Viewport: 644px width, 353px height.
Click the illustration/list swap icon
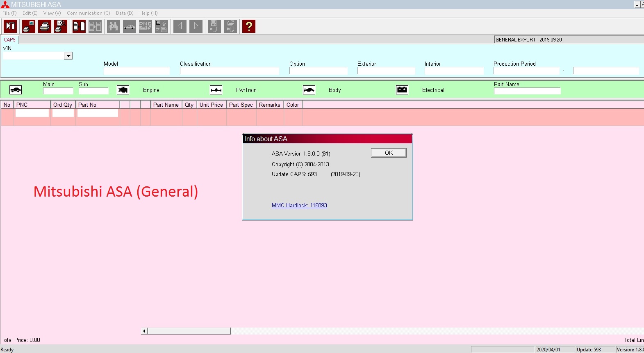click(x=162, y=26)
